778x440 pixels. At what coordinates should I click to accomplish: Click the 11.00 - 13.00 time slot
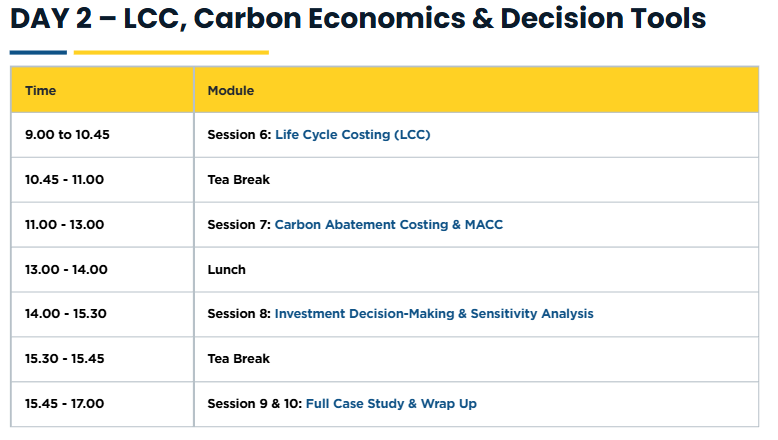(x=64, y=225)
